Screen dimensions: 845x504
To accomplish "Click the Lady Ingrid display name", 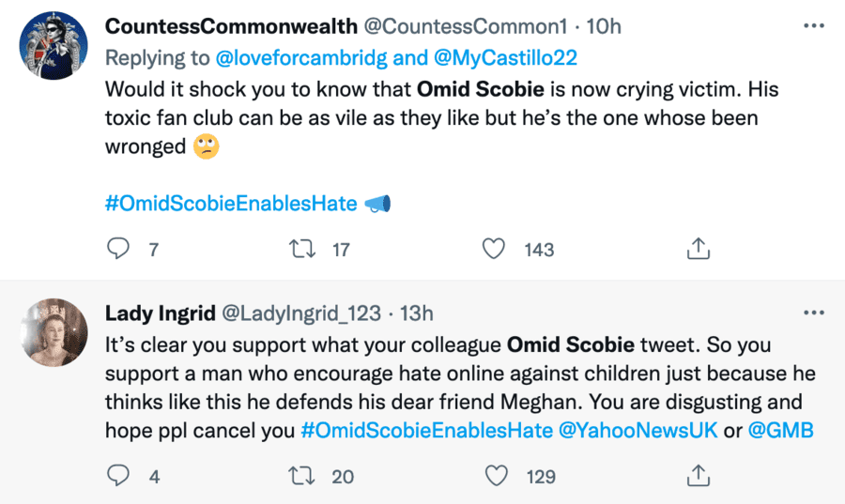I will (x=159, y=313).
